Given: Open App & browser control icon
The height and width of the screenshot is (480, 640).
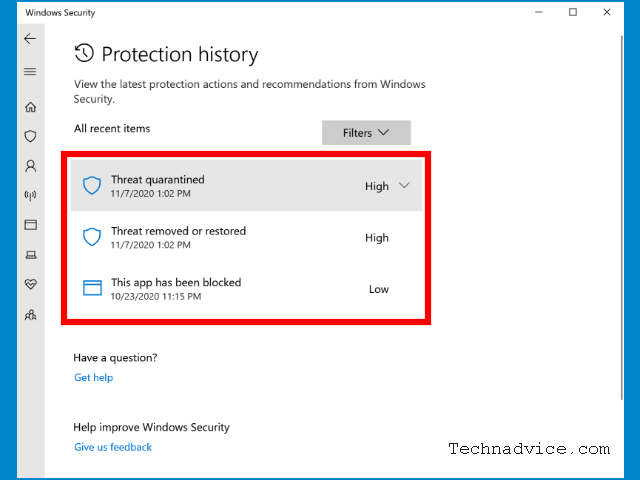Looking at the screenshot, I should [31, 225].
